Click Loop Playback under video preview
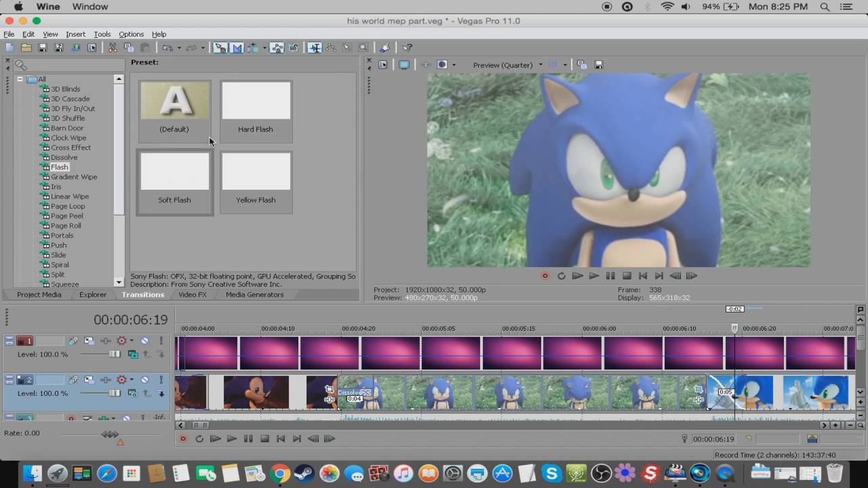868x488 pixels. (x=561, y=276)
